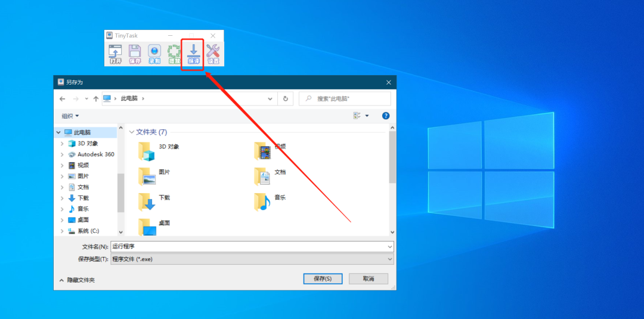
Task: Collapse the 此电脑 tree node
Action: pyautogui.click(x=59, y=132)
